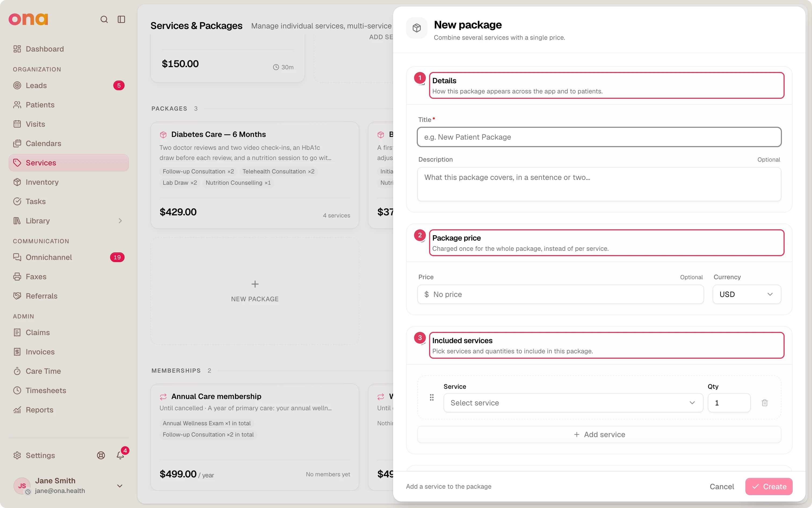Click the Leads badge showing 5
Screen dimensions: 812x508
pos(119,85)
